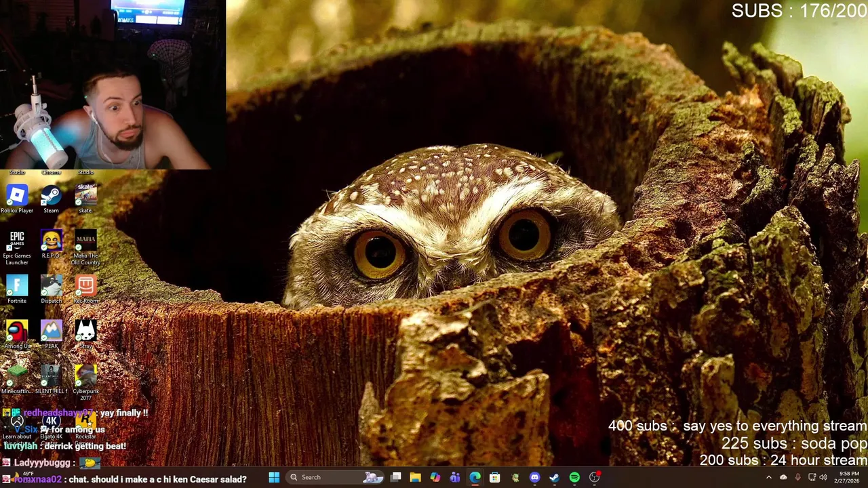This screenshot has height=488, width=868.
Task: Open the clock showing 9:58 PM
Action: point(848,478)
